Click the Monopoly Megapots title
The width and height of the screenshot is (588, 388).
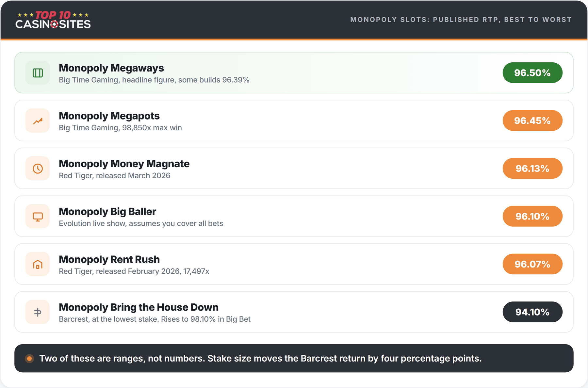click(x=109, y=116)
